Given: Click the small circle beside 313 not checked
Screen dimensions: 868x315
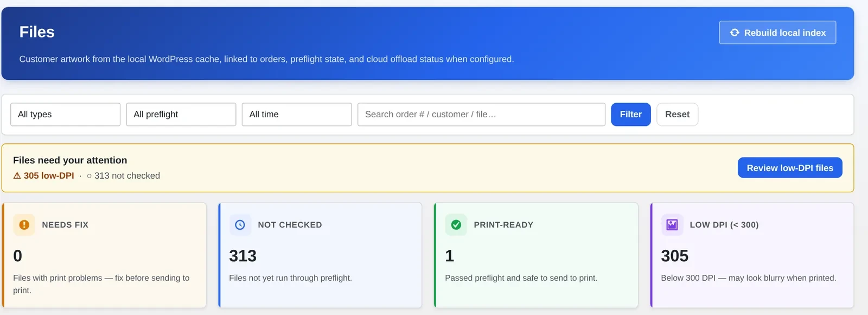Looking at the screenshot, I should point(90,176).
